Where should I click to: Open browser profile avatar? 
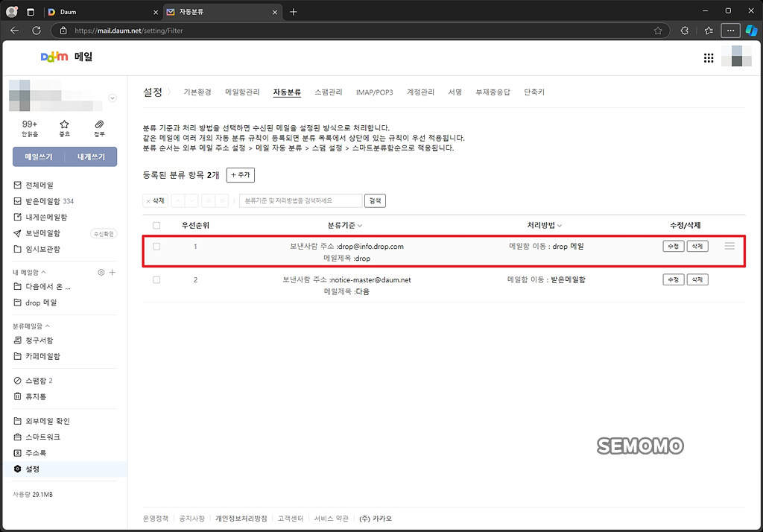click(12, 12)
